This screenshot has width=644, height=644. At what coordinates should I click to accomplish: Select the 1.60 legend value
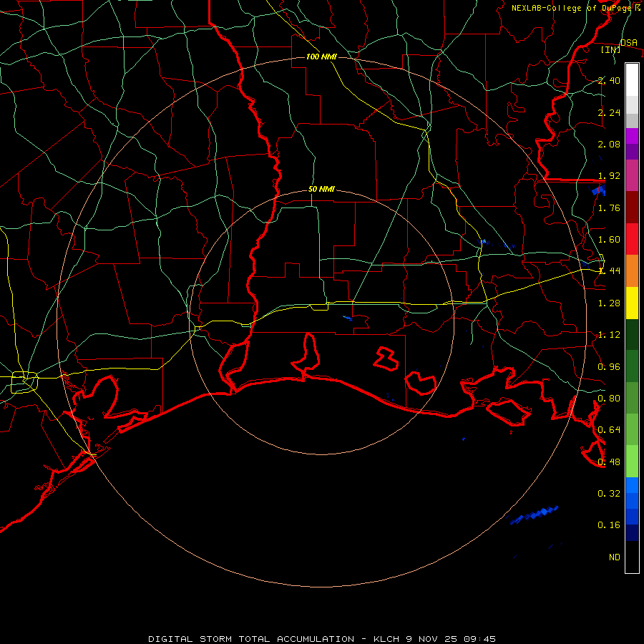tap(609, 240)
